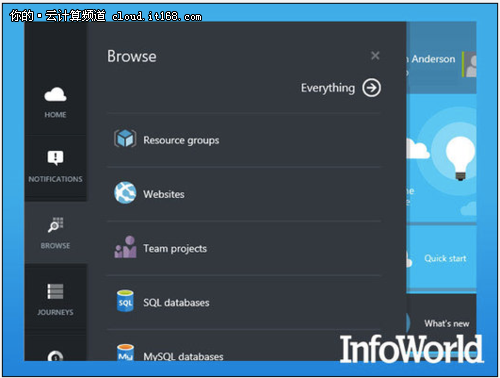Viewport: 500px width, 378px height.
Task: Select SQL databases label
Action: (x=176, y=302)
